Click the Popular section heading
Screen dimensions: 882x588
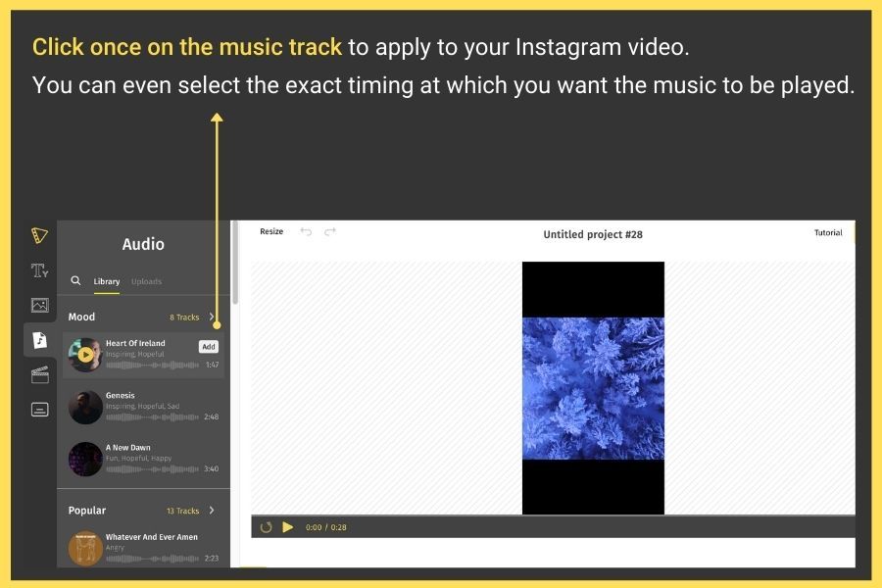86,511
